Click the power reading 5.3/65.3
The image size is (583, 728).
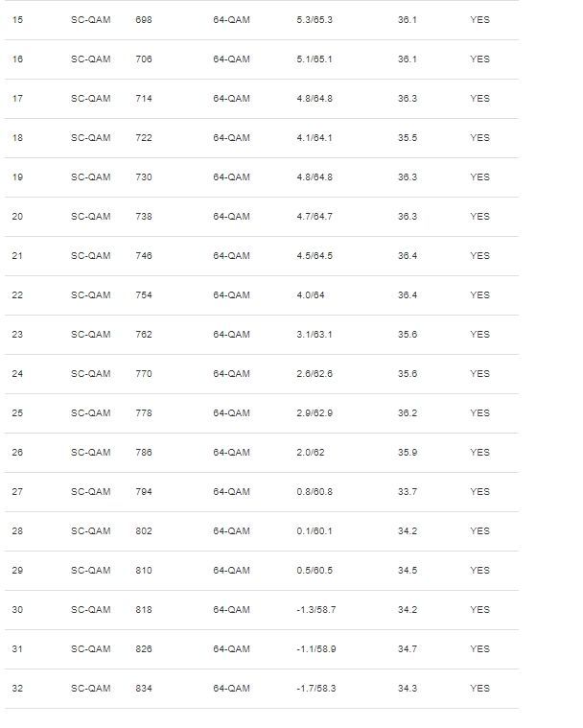(315, 20)
